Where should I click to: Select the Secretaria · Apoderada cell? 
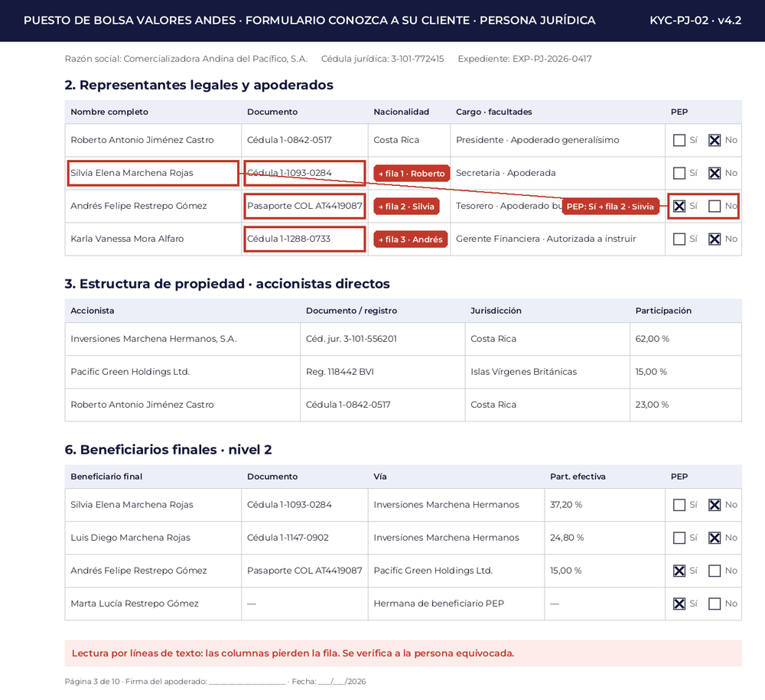506,173
